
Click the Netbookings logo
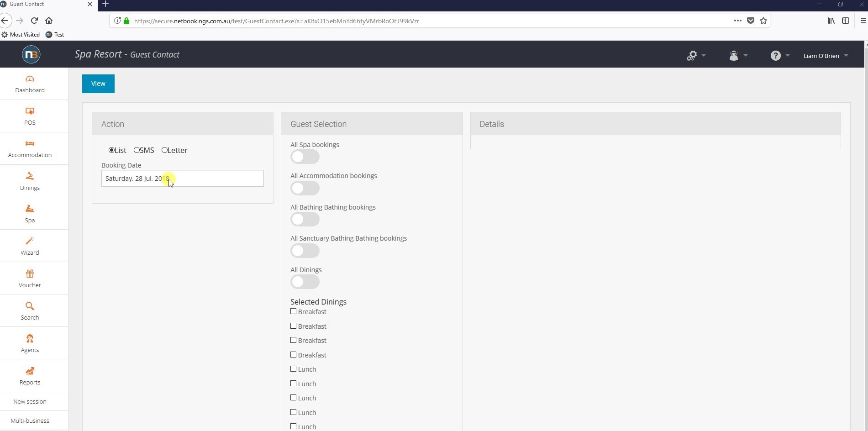pyautogui.click(x=31, y=55)
